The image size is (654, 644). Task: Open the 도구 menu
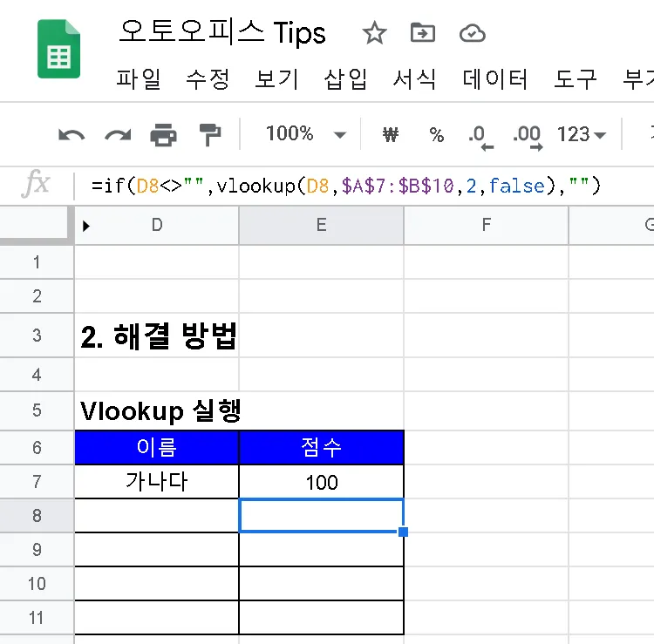pyautogui.click(x=576, y=78)
